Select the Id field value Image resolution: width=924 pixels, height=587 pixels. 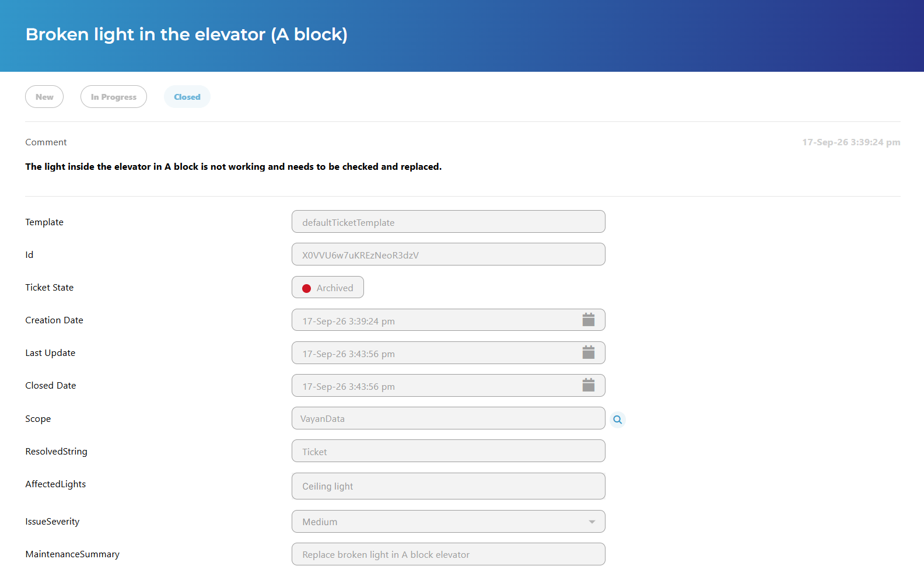448,254
